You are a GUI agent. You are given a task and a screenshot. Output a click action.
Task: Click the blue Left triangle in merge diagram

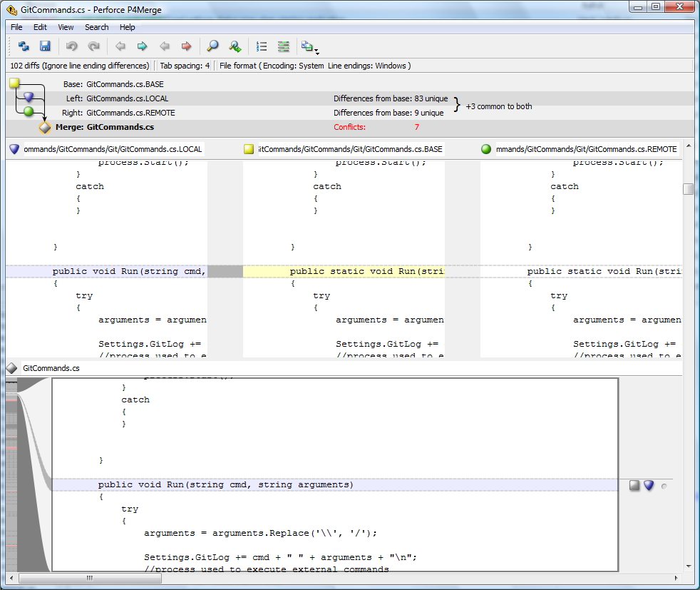29,96
